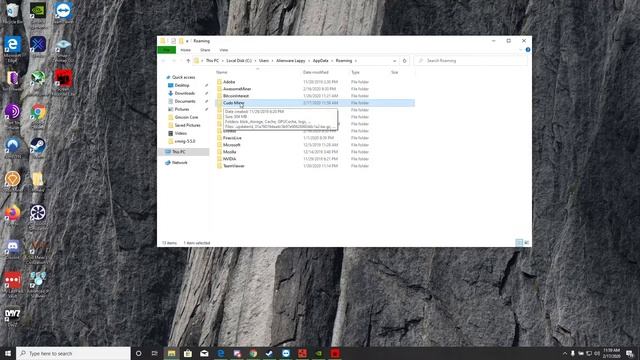
Task: Open Task View on taskbar
Action: tap(155, 353)
